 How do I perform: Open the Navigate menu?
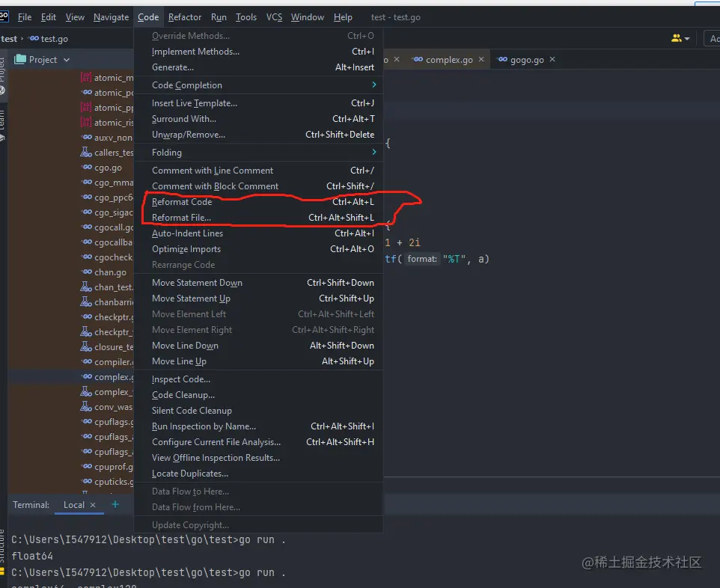pos(111,17)
